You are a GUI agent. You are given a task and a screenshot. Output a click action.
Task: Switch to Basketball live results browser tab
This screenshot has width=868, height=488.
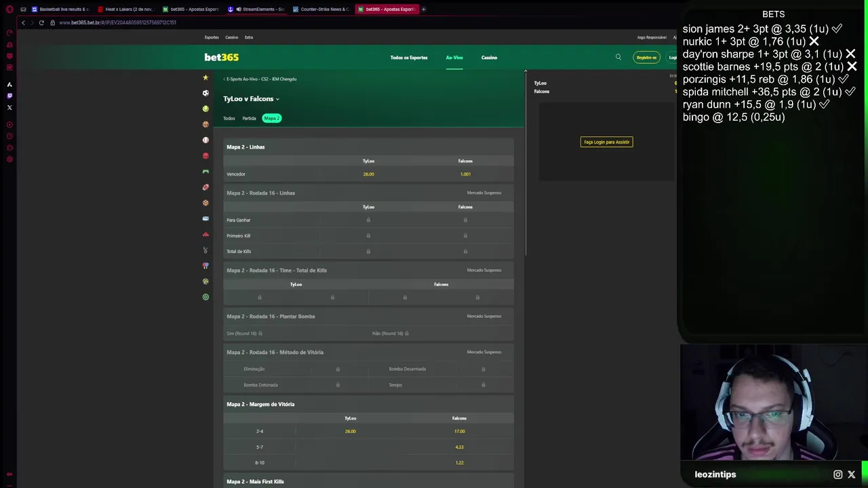(60, 9)
